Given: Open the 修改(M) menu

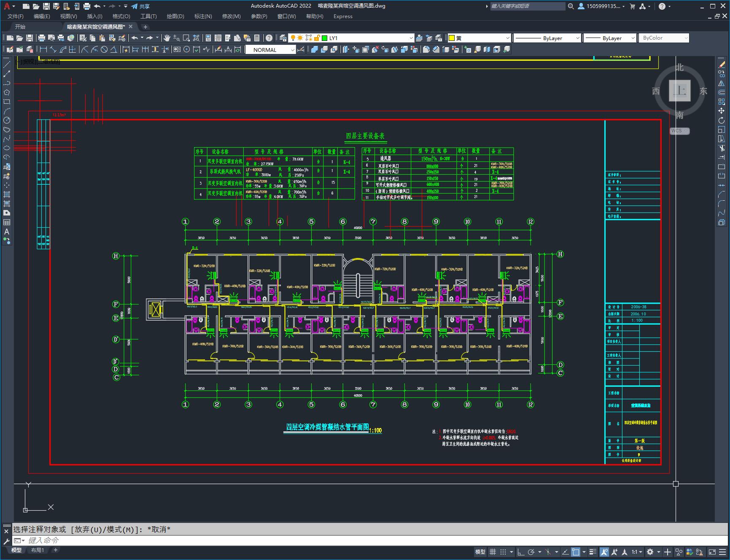Looking at the screenshot, I should pyautogui.click(x=231, y=16).
